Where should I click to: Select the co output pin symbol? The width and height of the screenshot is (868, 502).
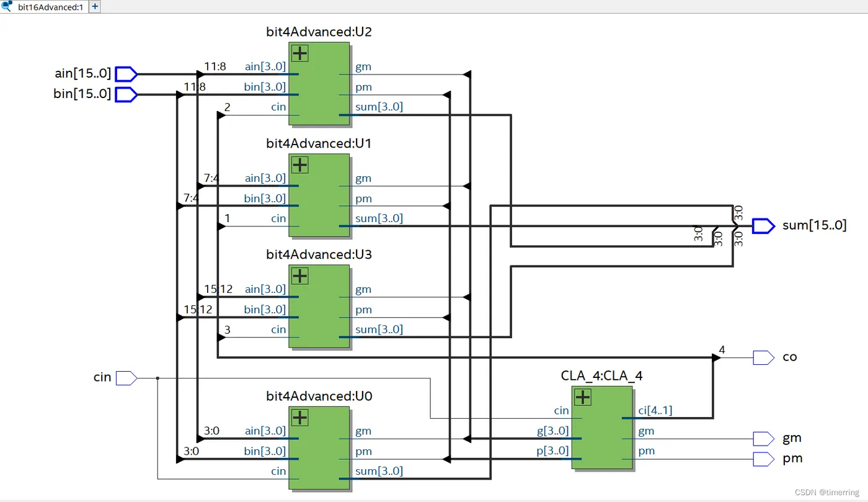(763, 357)
